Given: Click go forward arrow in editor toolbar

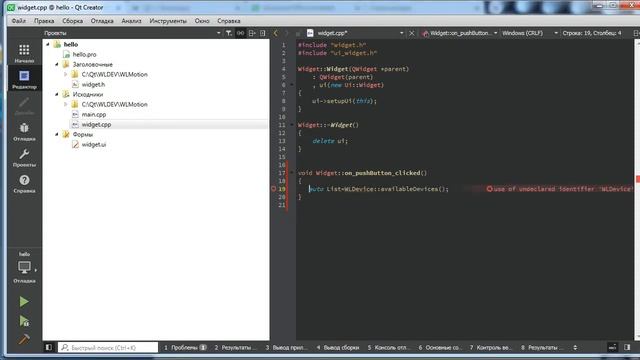Looking at the screenshot, I should pyautogui.click(x=287, y=33).
